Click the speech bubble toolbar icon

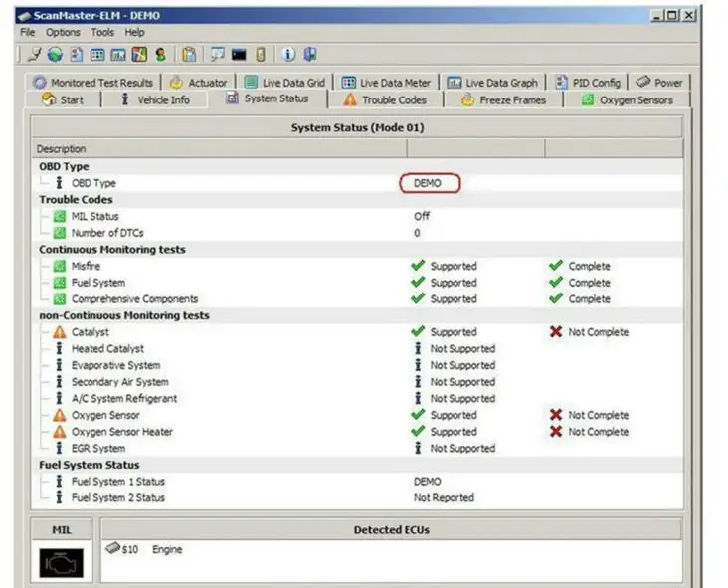coord(217,55)
